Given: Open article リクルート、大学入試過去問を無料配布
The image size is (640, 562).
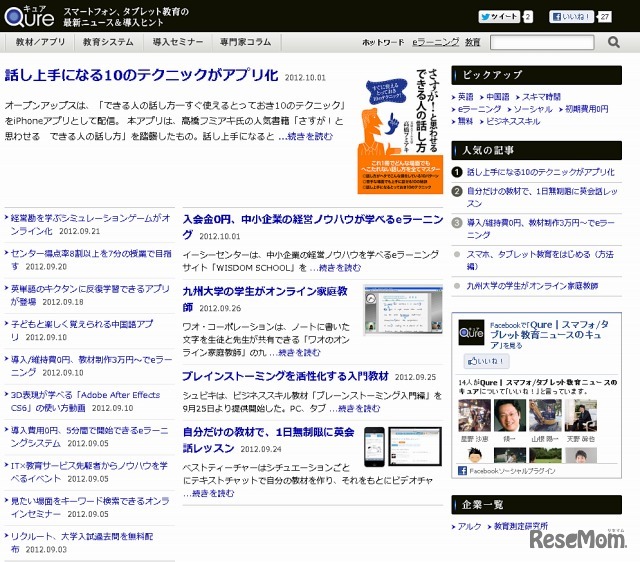Looking at the screenshot, I should tap(82, 543).
